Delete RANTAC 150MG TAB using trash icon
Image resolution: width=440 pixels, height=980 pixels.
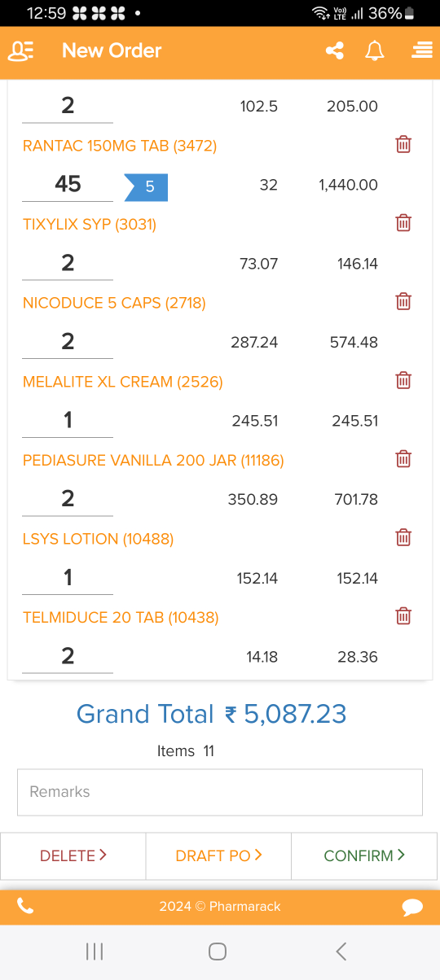[x=403, y=145]
